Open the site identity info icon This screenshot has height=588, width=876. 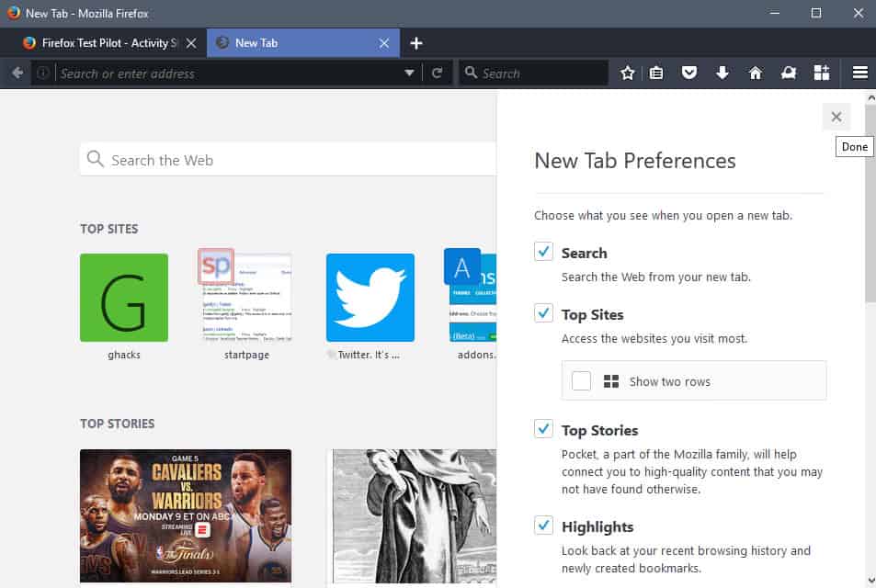point(43,73)
